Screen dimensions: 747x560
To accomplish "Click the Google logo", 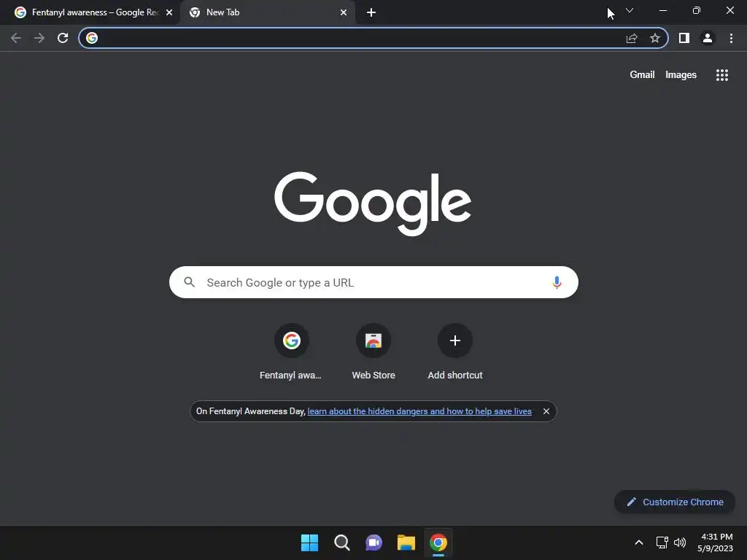I will pos(373,203).
